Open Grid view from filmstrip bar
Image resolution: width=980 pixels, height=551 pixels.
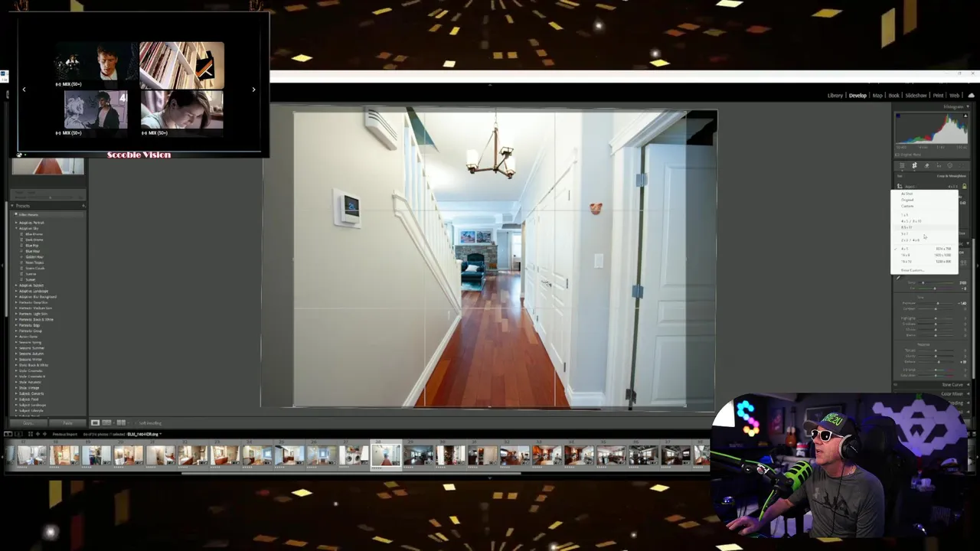coord(31,434)
